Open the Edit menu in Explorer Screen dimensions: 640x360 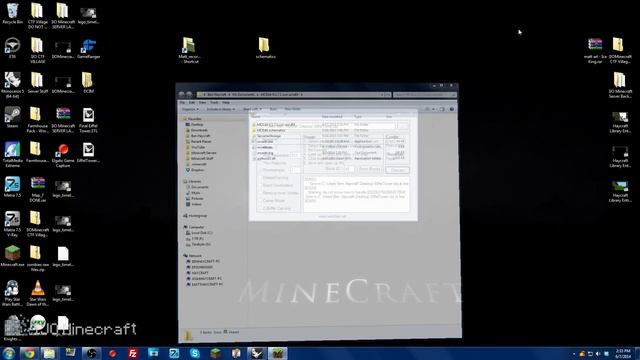tap(192, 102)
